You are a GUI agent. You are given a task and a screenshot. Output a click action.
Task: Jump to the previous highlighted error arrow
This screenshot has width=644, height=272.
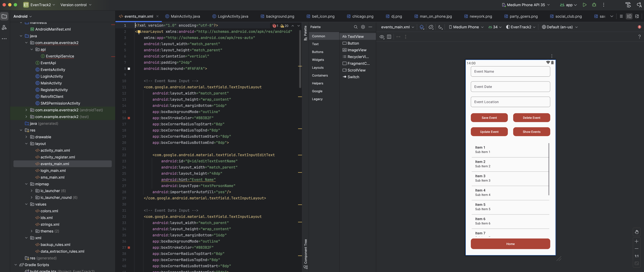[x=293, y=26]
